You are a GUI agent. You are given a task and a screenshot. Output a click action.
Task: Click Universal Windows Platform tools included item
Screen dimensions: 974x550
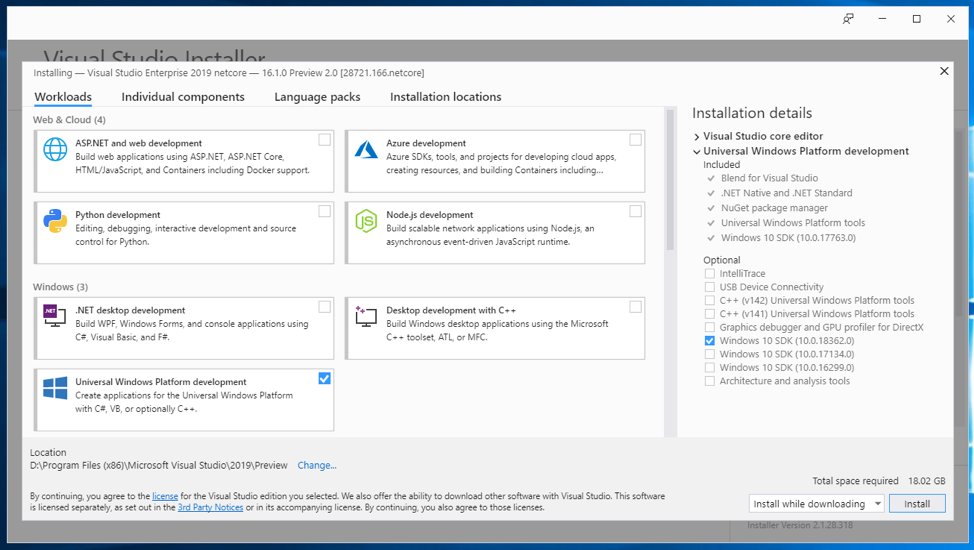pyautogui.click(x=793, y=222)
